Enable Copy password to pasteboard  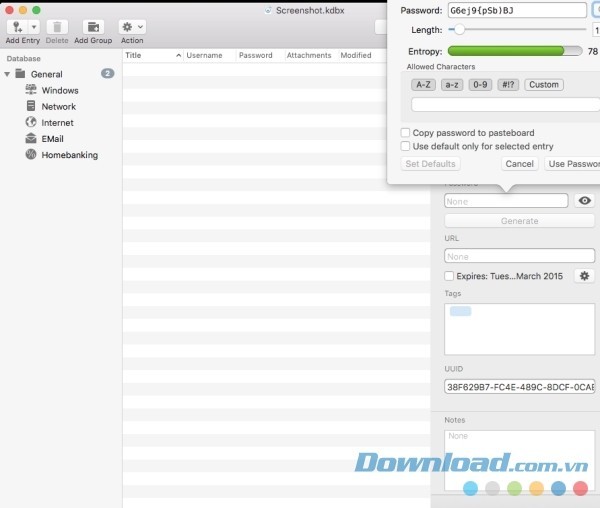coord(405,133)
